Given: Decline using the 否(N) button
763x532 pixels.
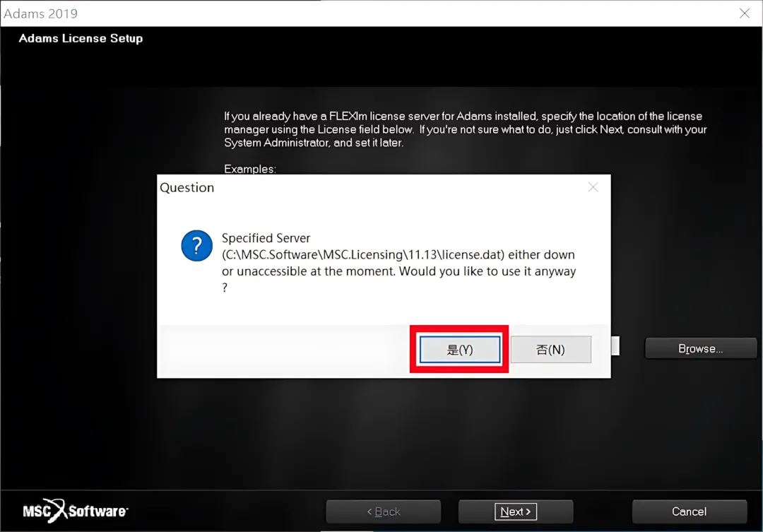Looking at the screenshot, I should click(551, 350).
